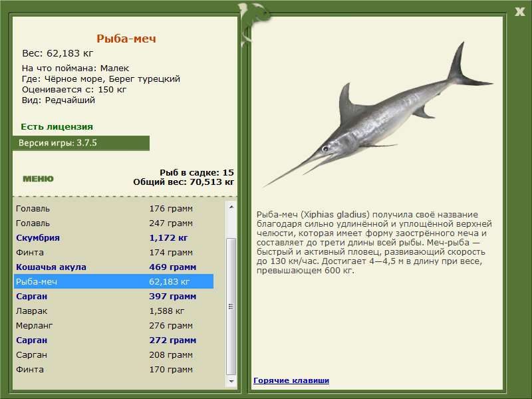Select Сарган weighing 397 грамм
Viewport: 532px width, 399px height.
(114, 296)
